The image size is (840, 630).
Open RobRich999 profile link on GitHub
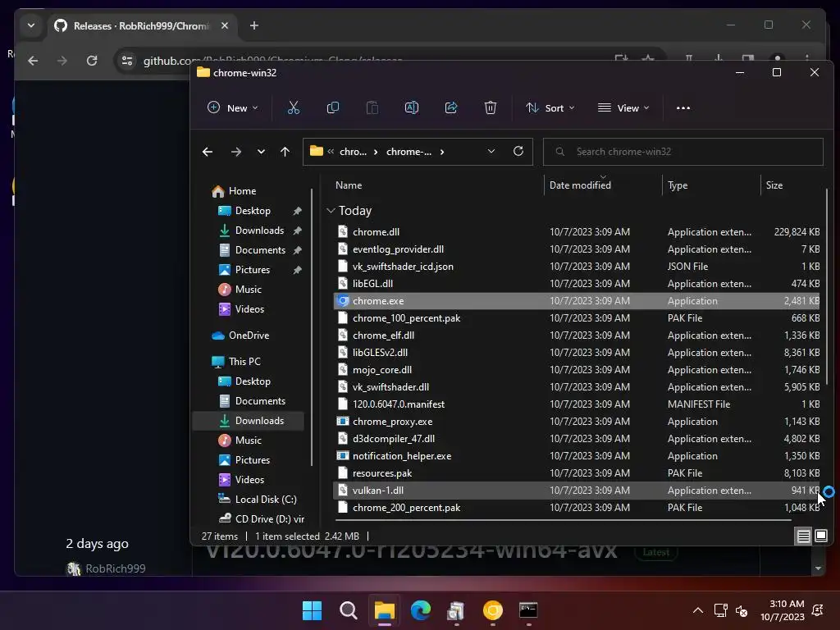[x=115, y=568]
